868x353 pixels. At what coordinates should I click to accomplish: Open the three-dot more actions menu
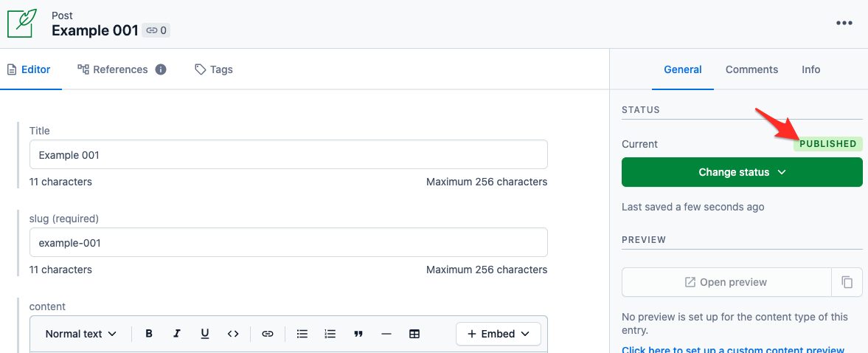pos(844,24)
